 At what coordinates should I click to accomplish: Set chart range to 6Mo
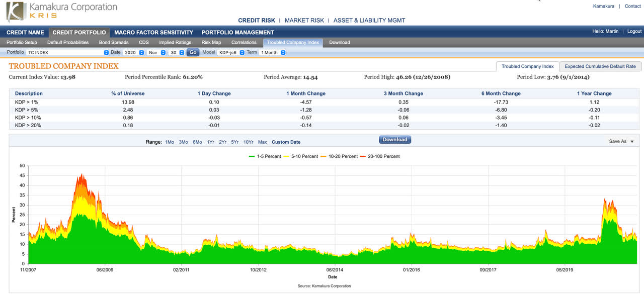coord(197,142)
